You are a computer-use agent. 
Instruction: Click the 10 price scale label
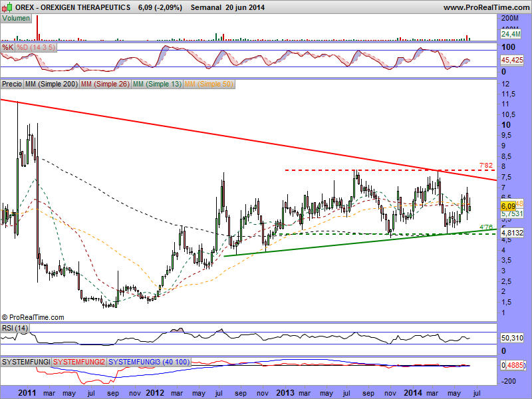(x=506, y=125)
